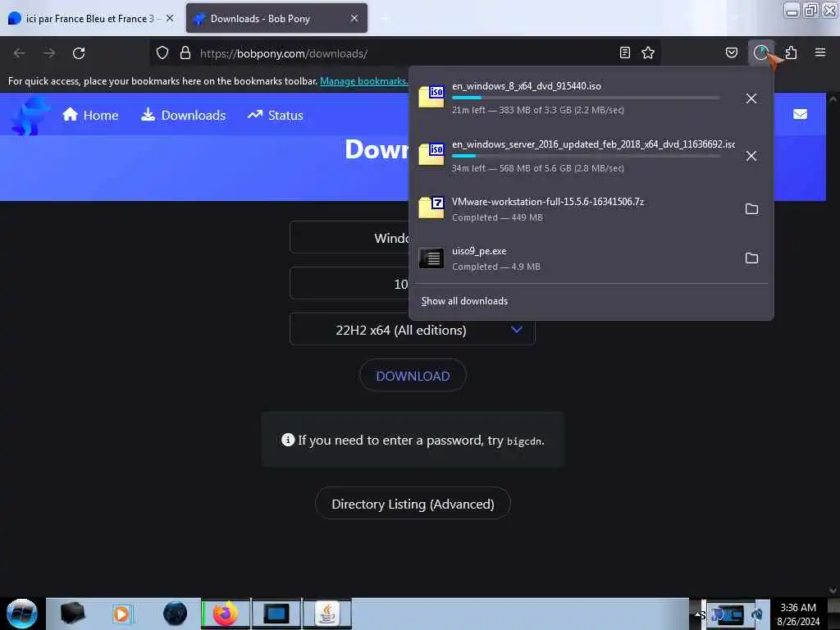The width and height of the screenshot is (840, 630).
Task: Open the tracking protection shield icon
Action: [162, 53]
